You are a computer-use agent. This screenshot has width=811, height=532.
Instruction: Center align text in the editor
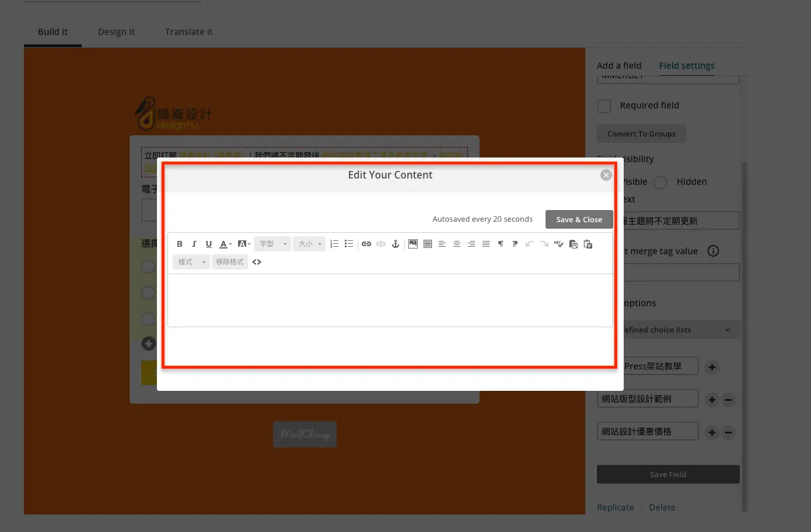click(x=457, y=244)
